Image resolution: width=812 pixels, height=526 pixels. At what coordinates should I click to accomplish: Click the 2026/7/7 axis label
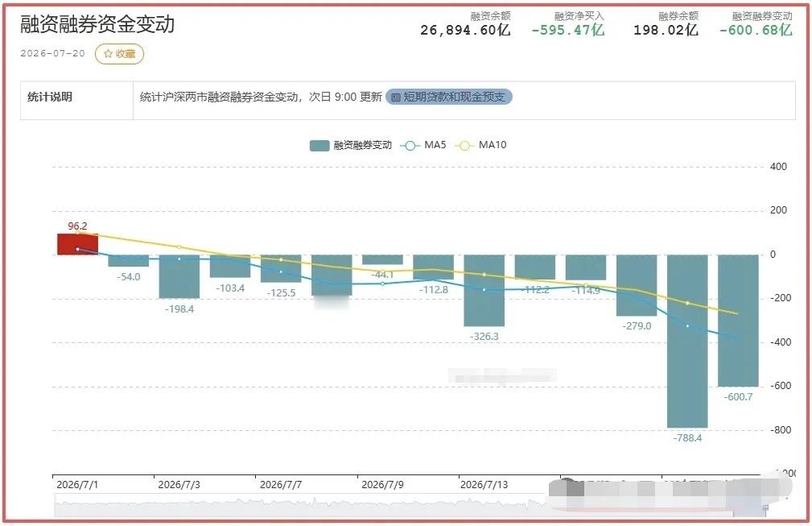tap(280, 485)
